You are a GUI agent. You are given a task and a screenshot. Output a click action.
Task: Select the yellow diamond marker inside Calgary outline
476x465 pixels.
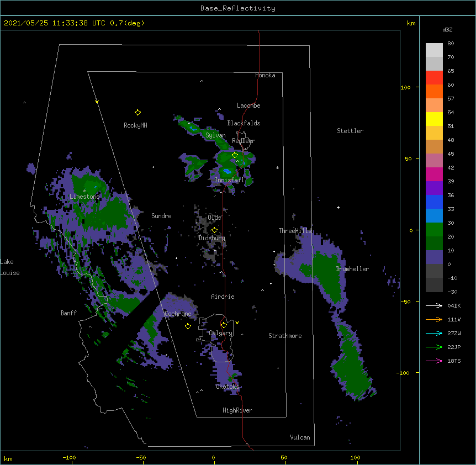[224, 325]
